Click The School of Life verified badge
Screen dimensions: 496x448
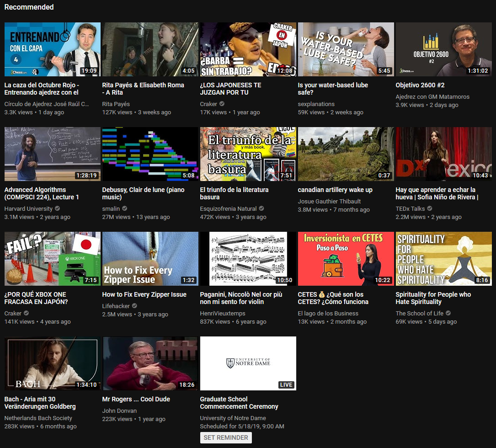pyautogui.click(x=448, y=313)
